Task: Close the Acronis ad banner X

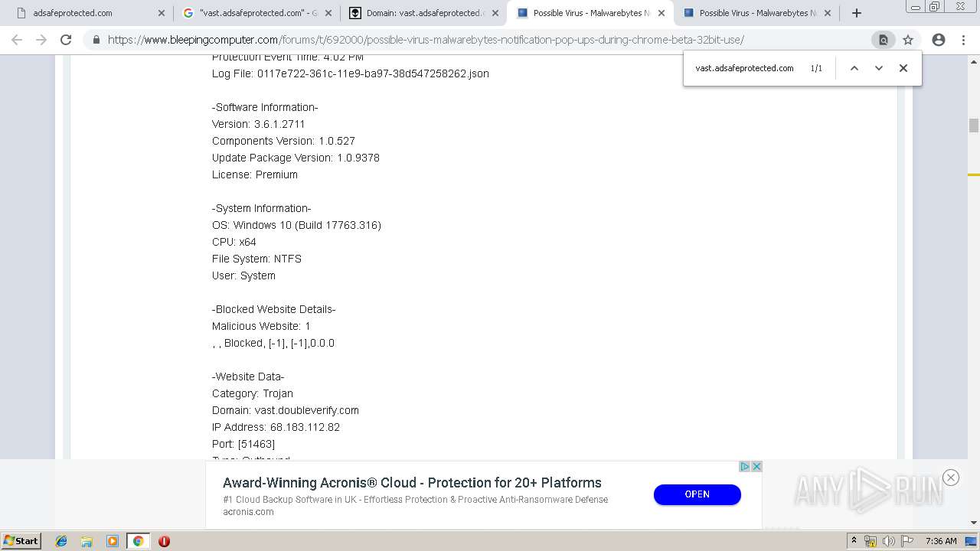Action: (x=756, y=467)
